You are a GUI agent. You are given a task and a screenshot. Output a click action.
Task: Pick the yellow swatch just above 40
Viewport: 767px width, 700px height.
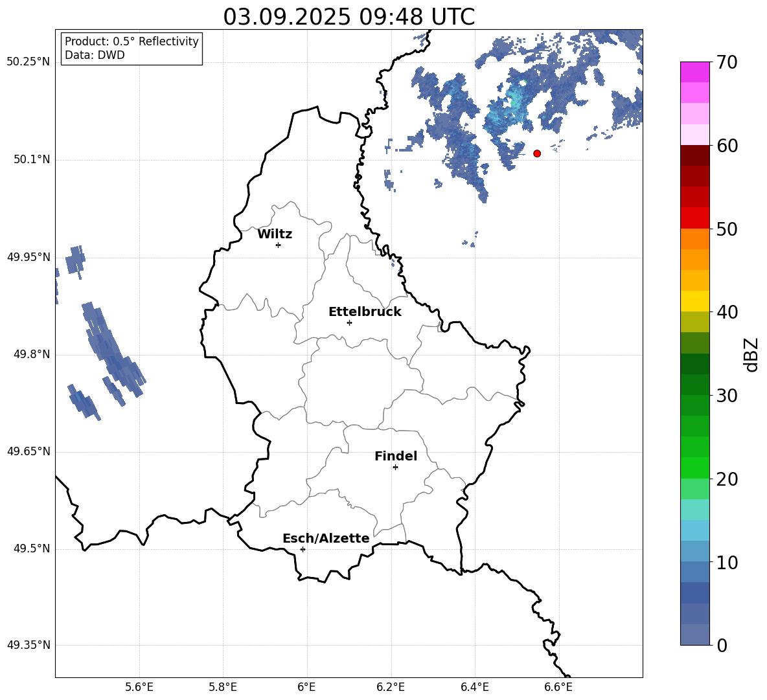[694, 301]
